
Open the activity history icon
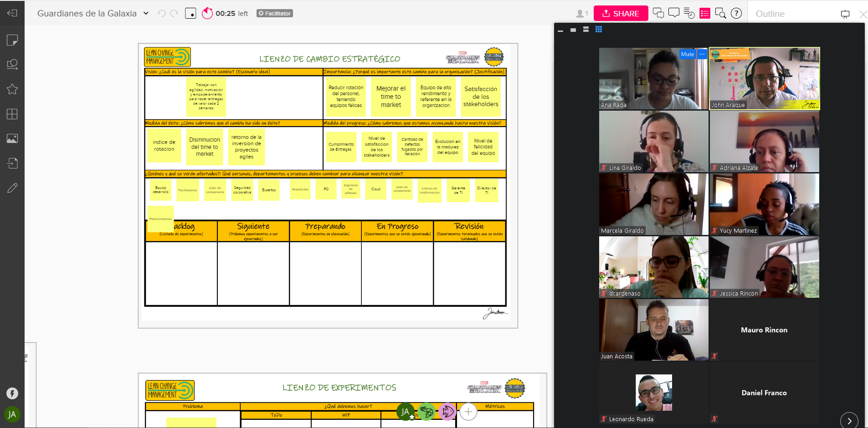689,13
